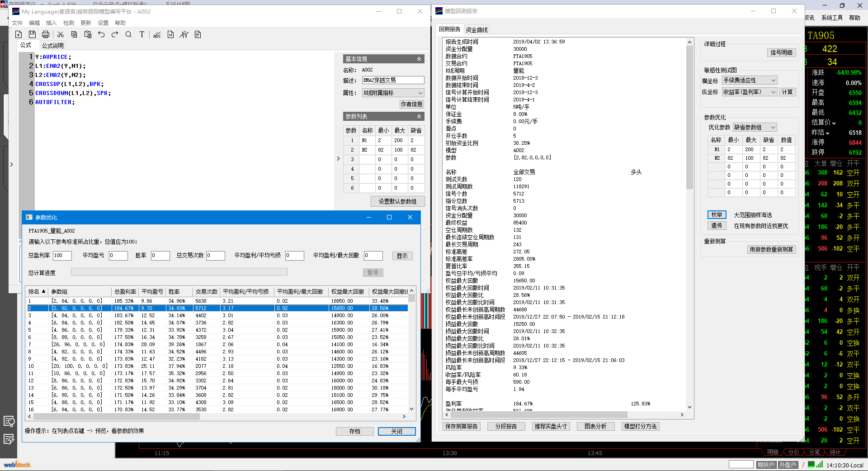Undo using the curved arrow icon
868x471 pixels.
coord(101,34)
